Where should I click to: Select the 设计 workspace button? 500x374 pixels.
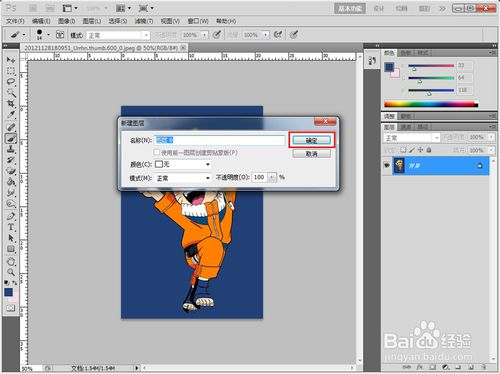[379, 9]
